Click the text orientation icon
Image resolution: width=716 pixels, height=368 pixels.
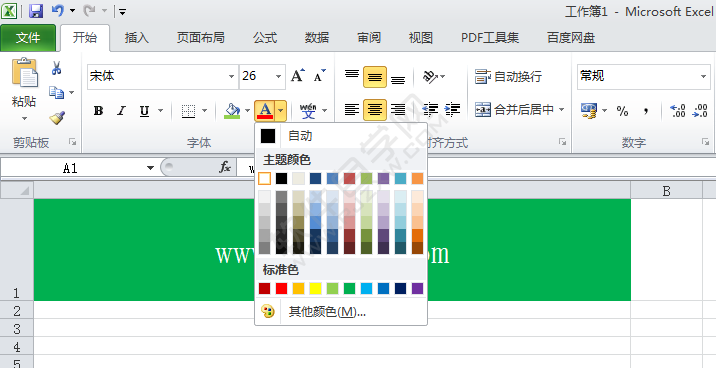point(430,76)
